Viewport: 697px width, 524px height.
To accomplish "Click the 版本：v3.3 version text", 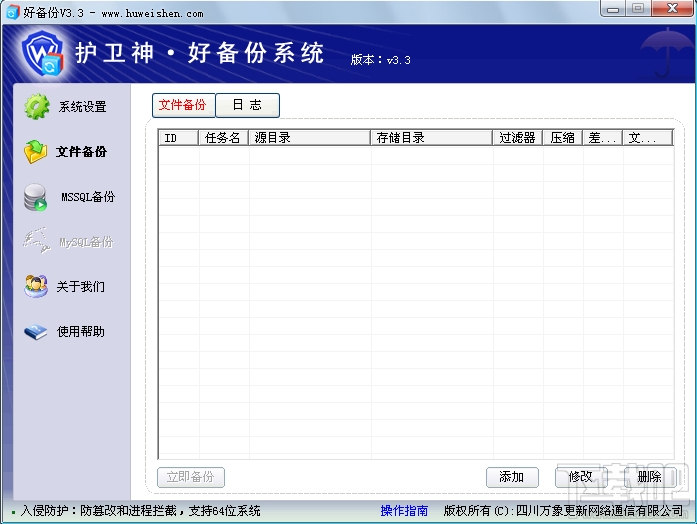I will (x=381, y=60).
